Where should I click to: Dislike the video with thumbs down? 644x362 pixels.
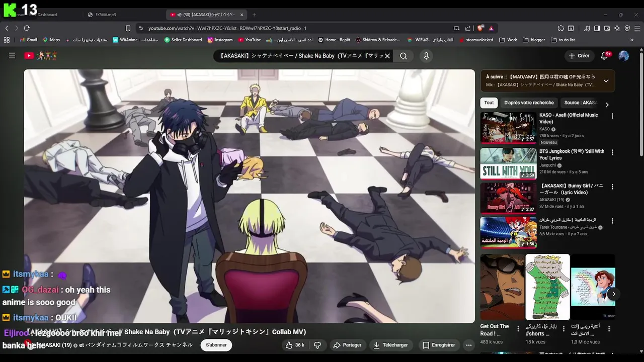coord(317,345)
